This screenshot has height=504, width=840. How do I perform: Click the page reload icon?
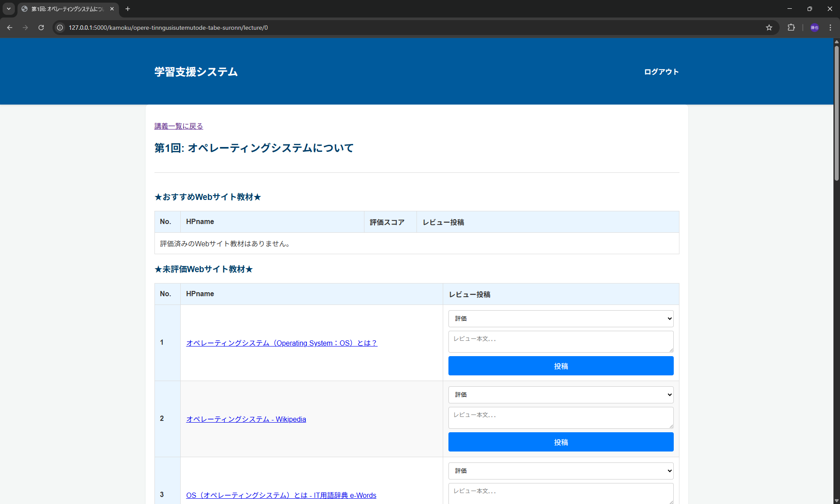[41, 28]
